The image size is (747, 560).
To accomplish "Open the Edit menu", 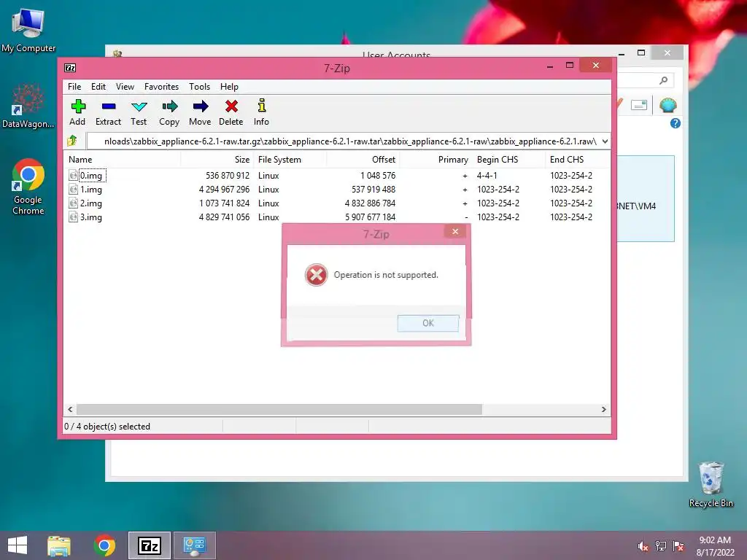I will click(x=98, y=87).
